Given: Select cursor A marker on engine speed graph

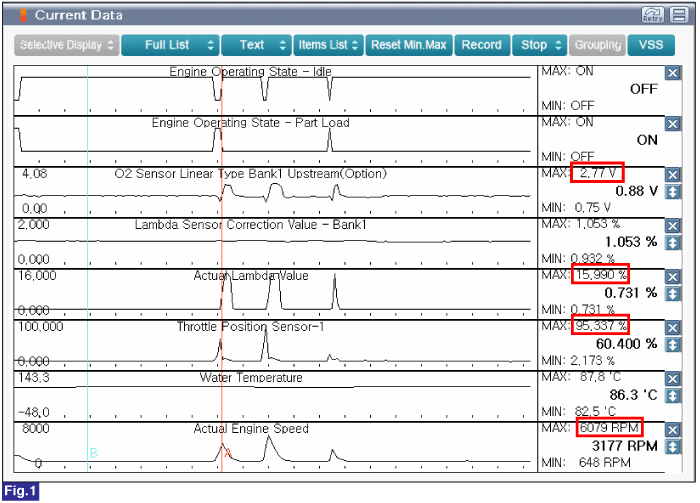Looking at the screenshot, I should (x=228, y=453).
